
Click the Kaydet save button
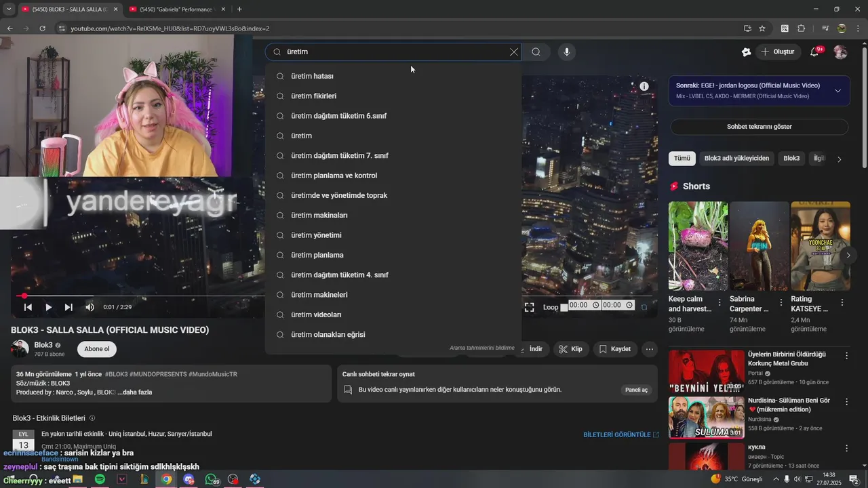(614, 349)
